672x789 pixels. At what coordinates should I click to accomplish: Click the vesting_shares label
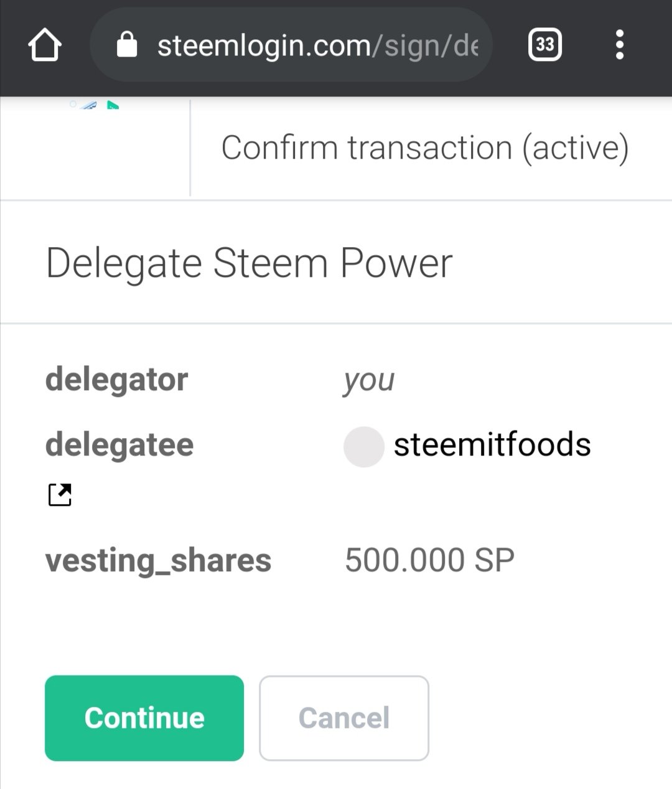pyautogui.click(x=158, y=561)
